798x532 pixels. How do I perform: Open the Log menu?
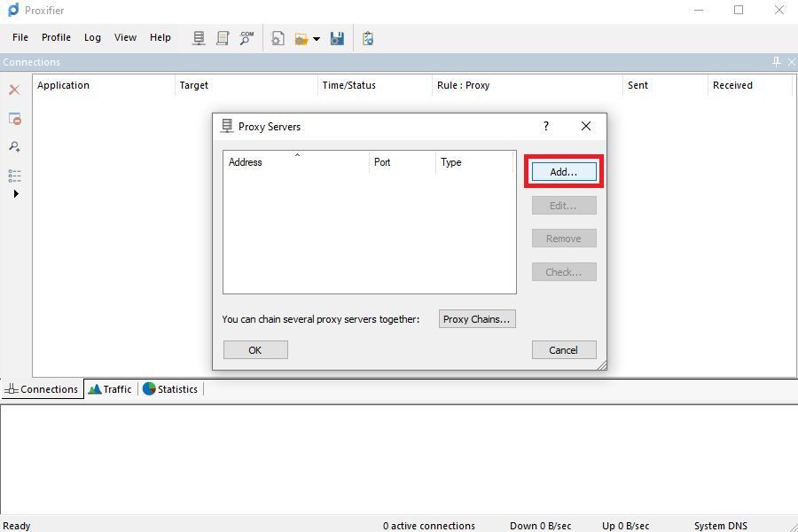click(x=92, y=37)
